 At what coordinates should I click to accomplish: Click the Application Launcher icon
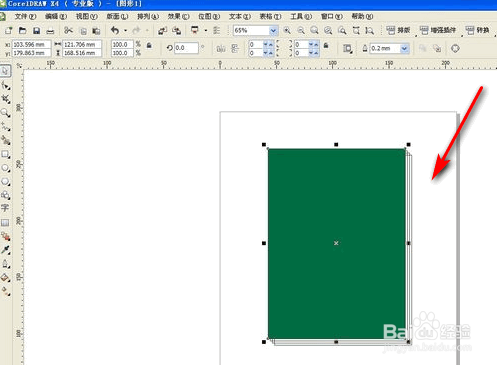(195, 30)
